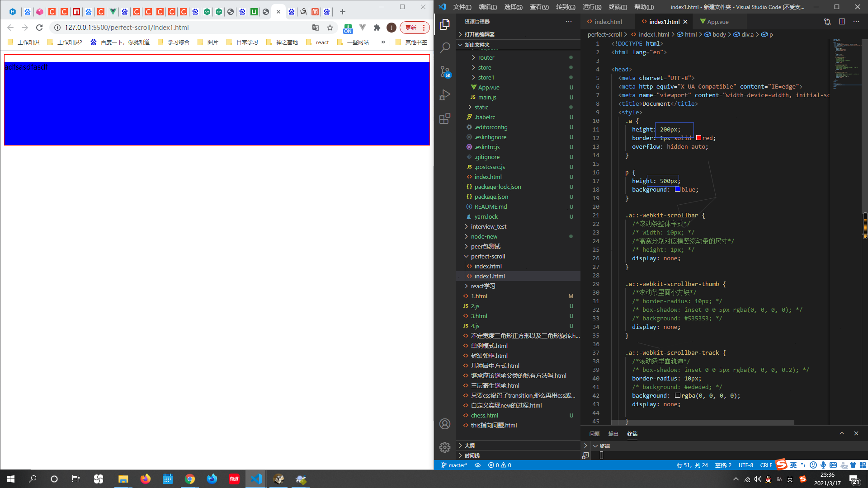
Task: Open the Search view in activity bar
Action: 445,47
